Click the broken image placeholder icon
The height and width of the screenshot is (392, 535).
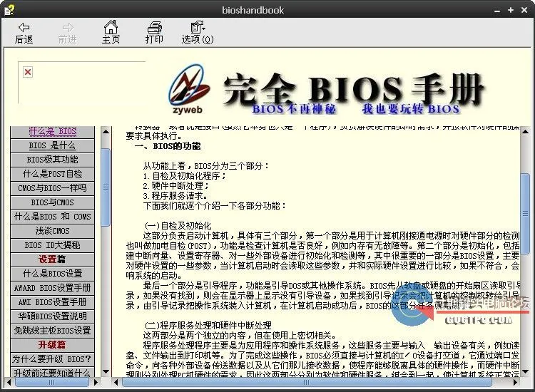point(28,72)
